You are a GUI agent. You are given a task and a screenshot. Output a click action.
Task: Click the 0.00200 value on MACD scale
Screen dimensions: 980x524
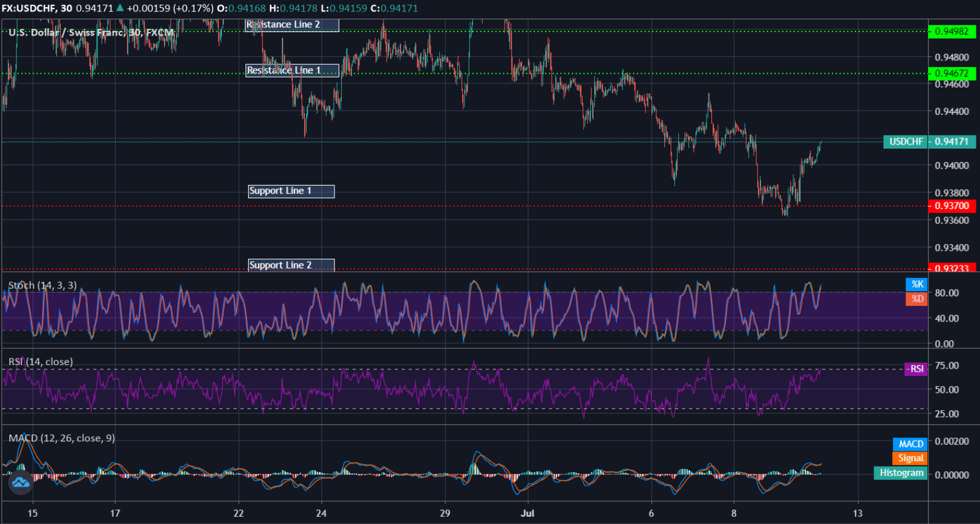pyautogui.click(x=952, y=442)
